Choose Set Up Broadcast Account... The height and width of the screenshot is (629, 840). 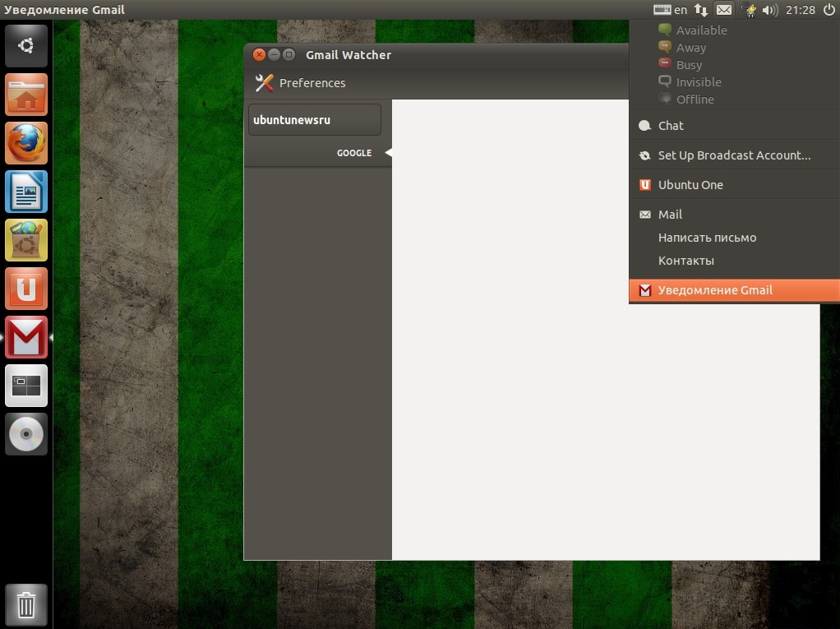pos(735,155)
